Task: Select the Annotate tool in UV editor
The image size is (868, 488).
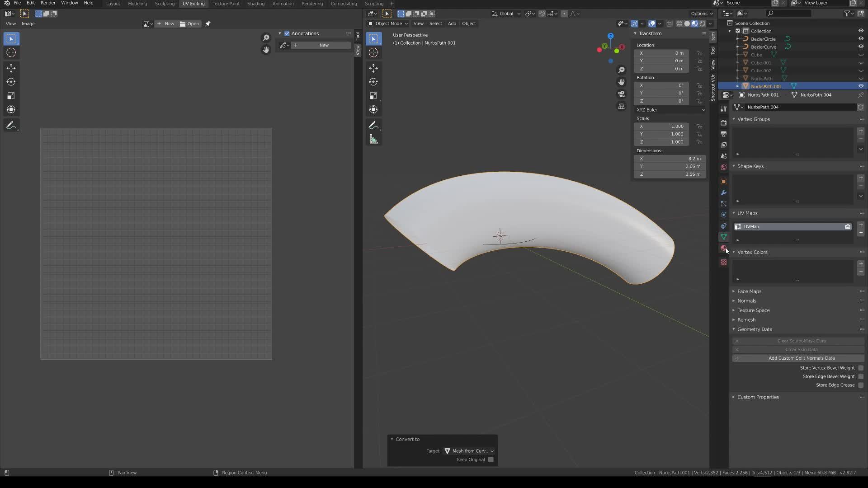Action: 11,126
